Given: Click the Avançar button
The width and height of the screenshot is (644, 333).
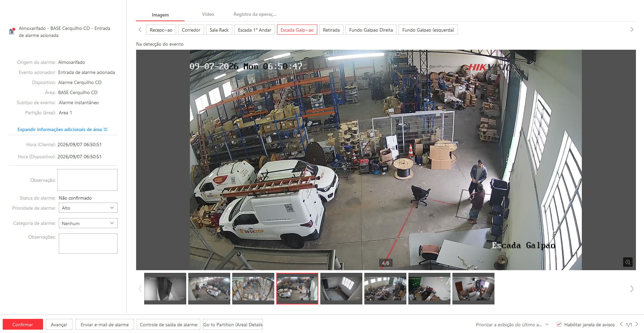Looking at the screenshot, I should 59,324.
